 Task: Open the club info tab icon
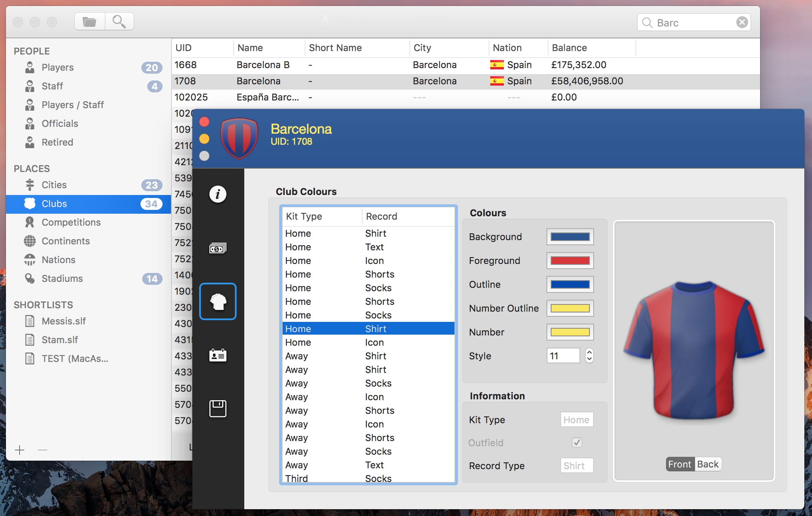[218, 194]
